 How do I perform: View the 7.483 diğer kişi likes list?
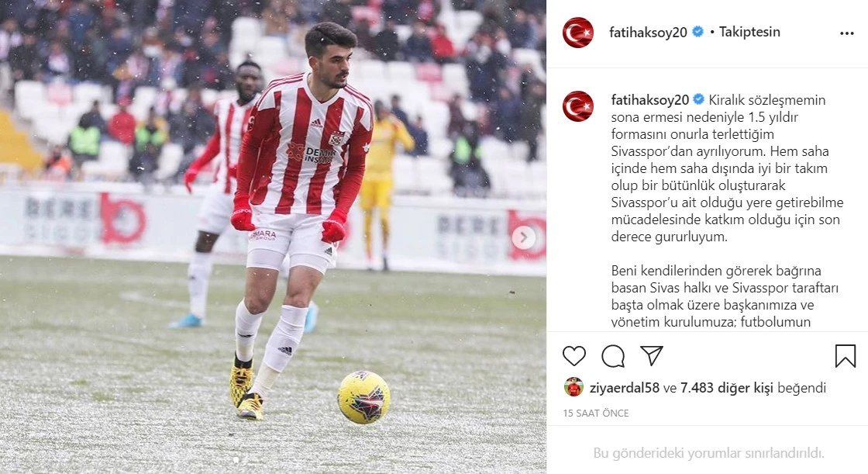click(727, 388)
